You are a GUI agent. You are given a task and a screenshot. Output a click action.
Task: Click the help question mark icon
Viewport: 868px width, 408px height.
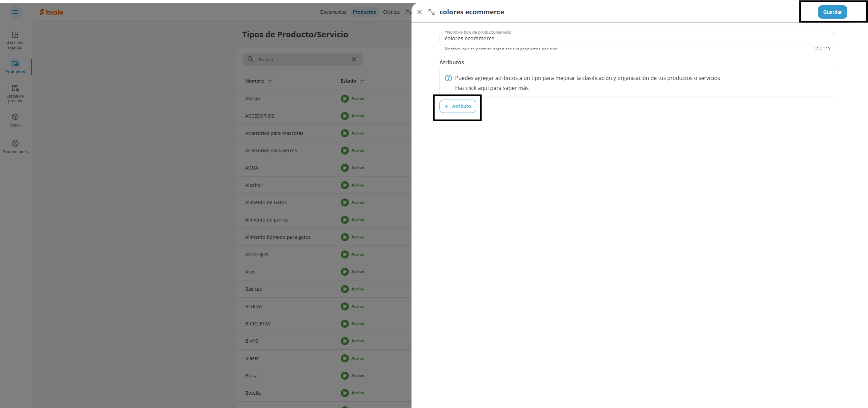click(448, 78)
